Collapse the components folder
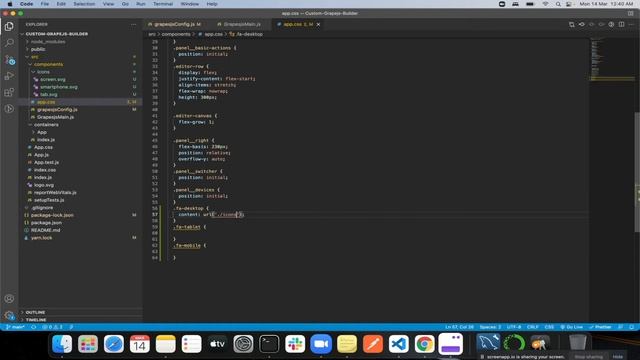Image resolution: width=640 pixels, height=360 pixels. point(48,64)
